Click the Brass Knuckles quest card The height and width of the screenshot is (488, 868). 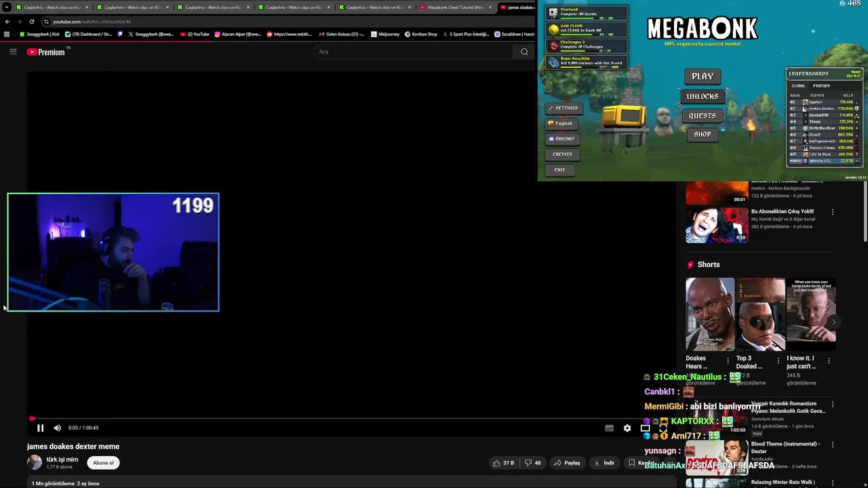[x=587, y=62]
